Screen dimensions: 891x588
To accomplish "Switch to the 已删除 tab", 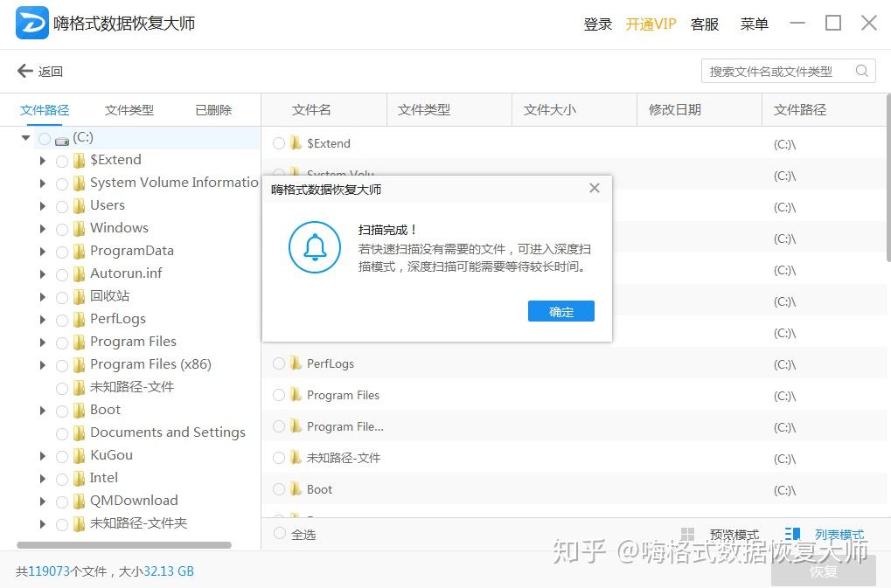I will coord(213,110).
